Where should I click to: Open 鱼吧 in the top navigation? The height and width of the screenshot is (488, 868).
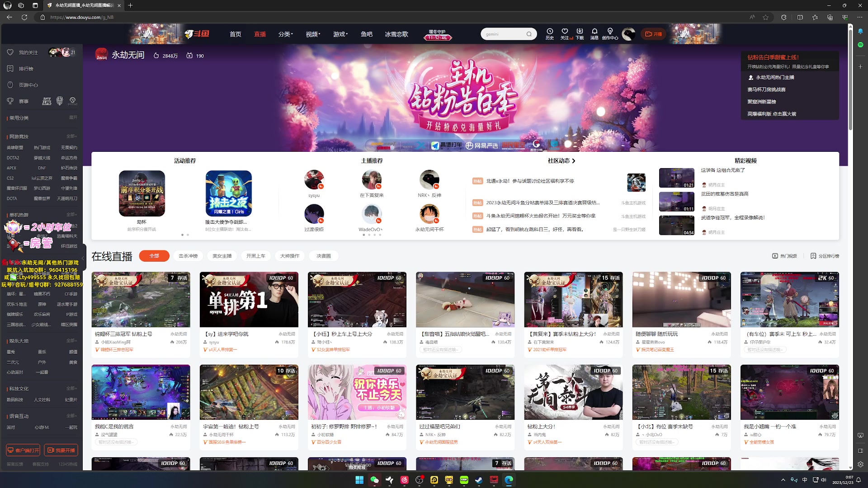pos(367,34)
